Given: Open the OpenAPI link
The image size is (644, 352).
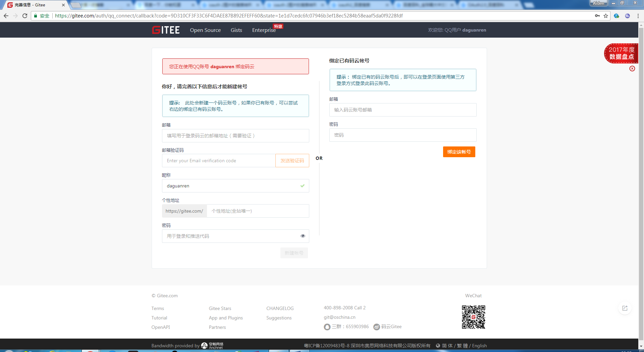Looking at the screenshot, I should click(x=161, y=327).
